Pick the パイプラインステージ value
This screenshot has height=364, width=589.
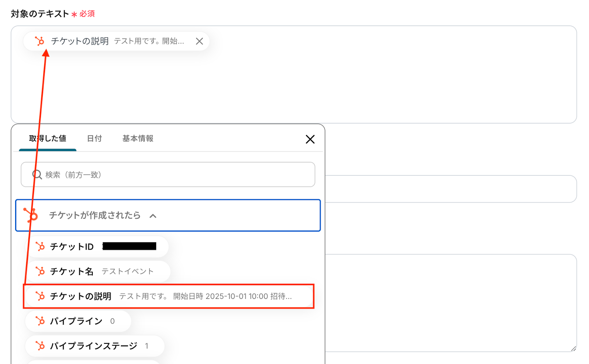pos(94,346)
